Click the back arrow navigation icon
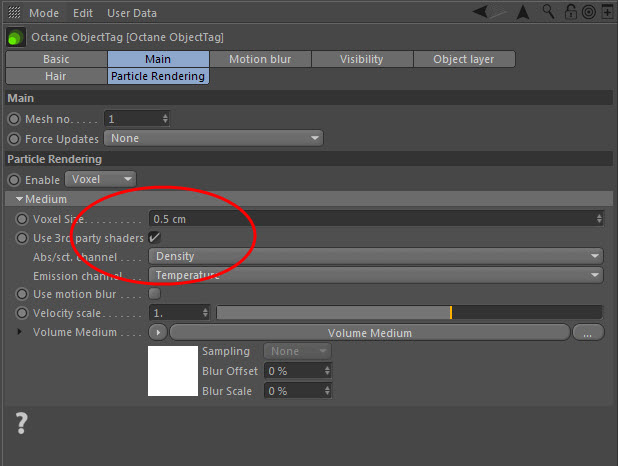 (x=480, y=12)
